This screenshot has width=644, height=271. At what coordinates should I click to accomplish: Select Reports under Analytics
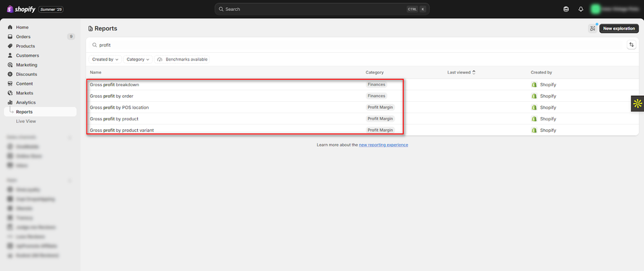[40, 112]
